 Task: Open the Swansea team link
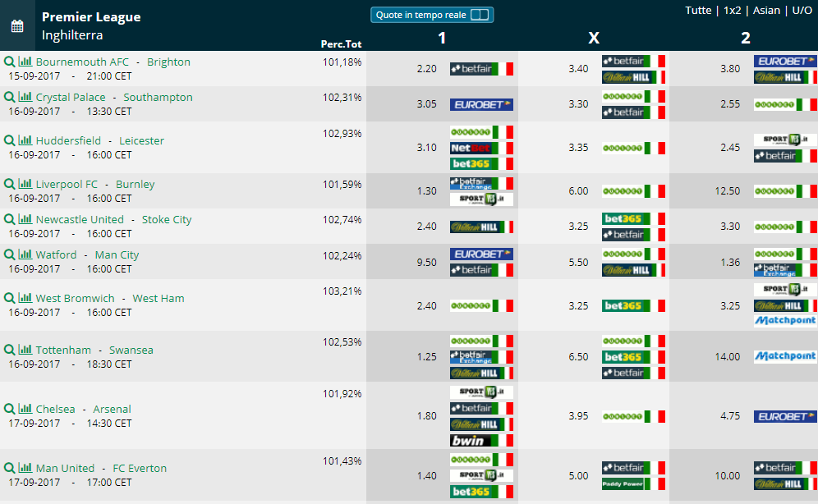[x=131, y=350]
